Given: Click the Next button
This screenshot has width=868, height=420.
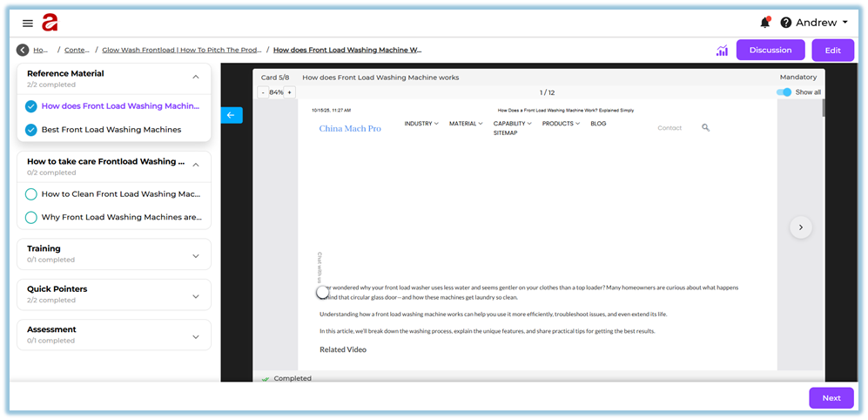Looking at the screenshot, I should point(831,398).
